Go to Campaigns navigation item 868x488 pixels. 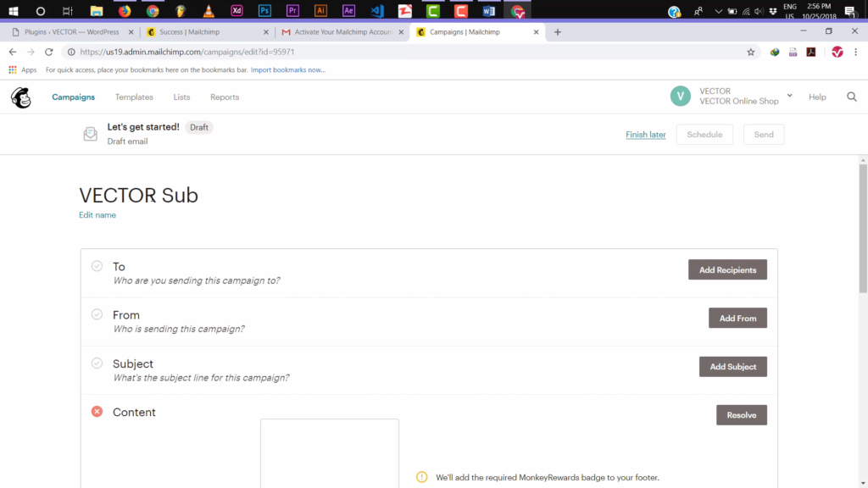point(73,97)
